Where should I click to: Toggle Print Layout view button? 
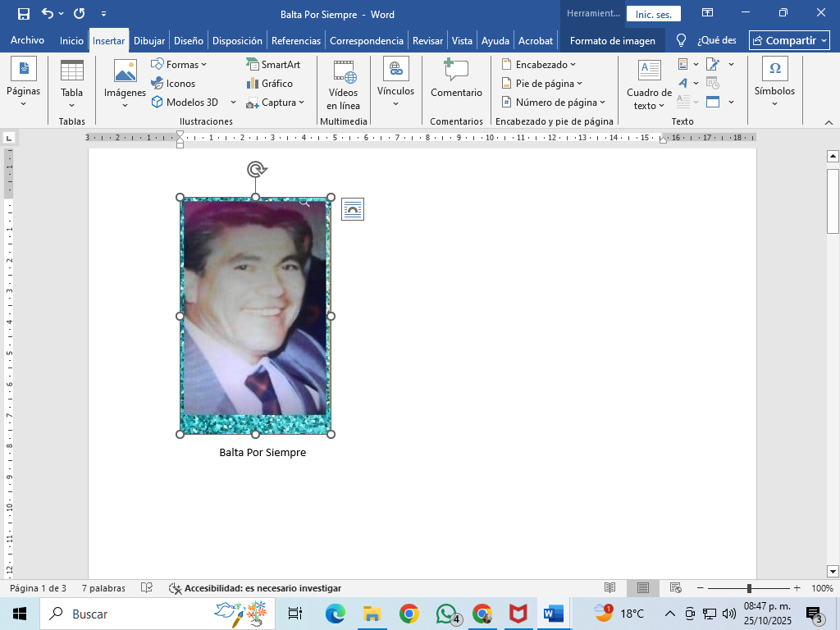643,588
